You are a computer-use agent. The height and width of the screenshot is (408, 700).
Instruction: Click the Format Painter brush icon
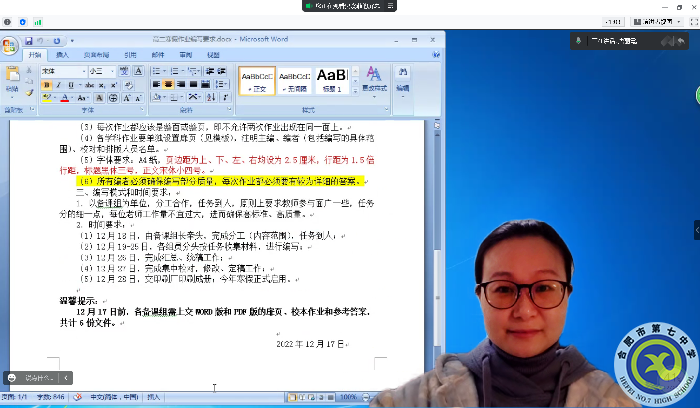[x=30, y=92]
